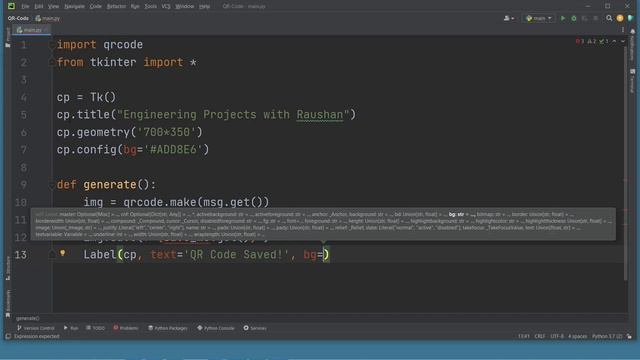Open the Run tool window tab
Image resolution: width=640 pixels, height=360 pixels.
71,328
